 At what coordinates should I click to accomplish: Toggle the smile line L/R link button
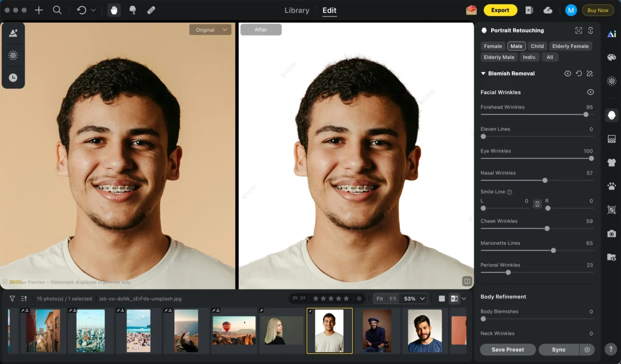[x=537, y=204]
